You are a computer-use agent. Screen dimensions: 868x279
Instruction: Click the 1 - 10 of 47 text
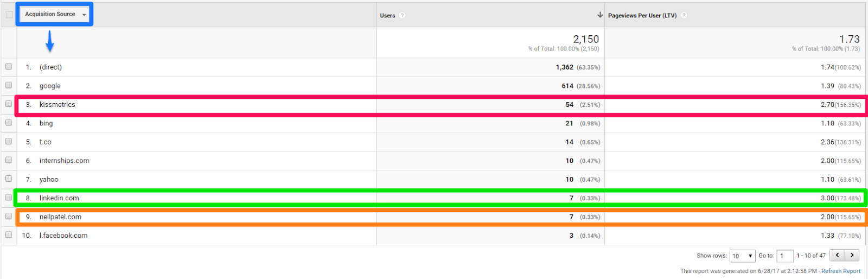(x=811, y=256)
